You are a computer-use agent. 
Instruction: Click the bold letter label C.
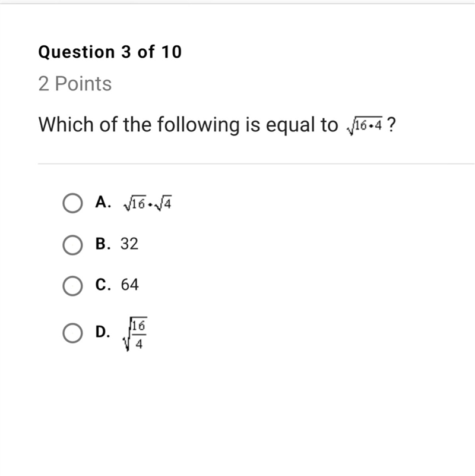pos(103,285)
